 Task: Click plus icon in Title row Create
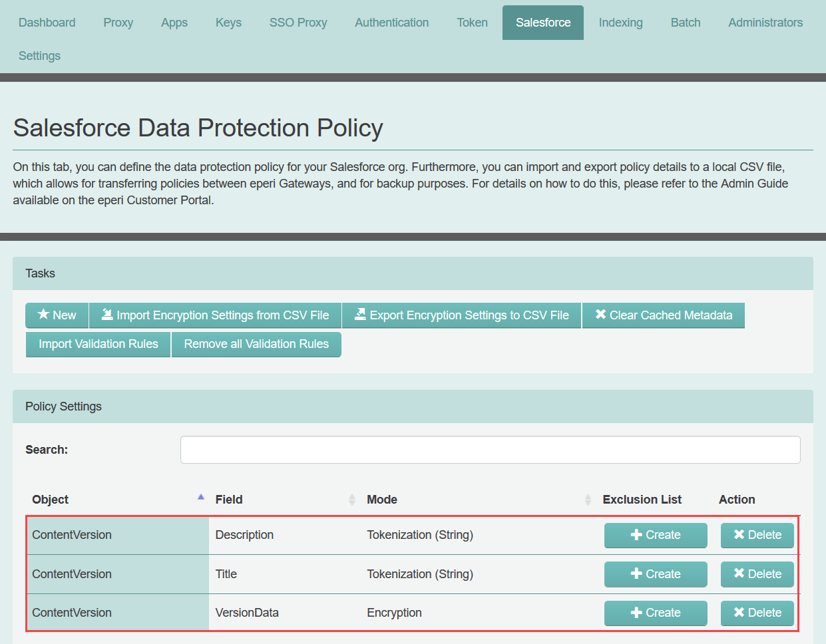(636, 574)
